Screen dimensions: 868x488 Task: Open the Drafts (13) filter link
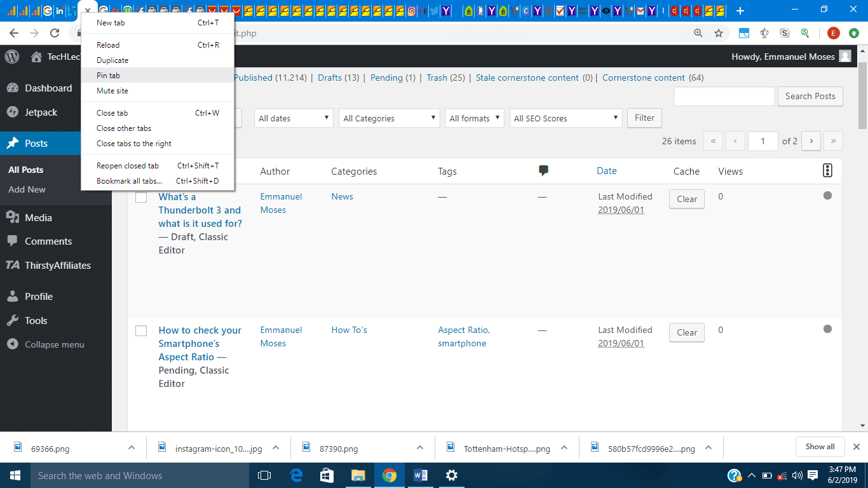tap(338, 78)
